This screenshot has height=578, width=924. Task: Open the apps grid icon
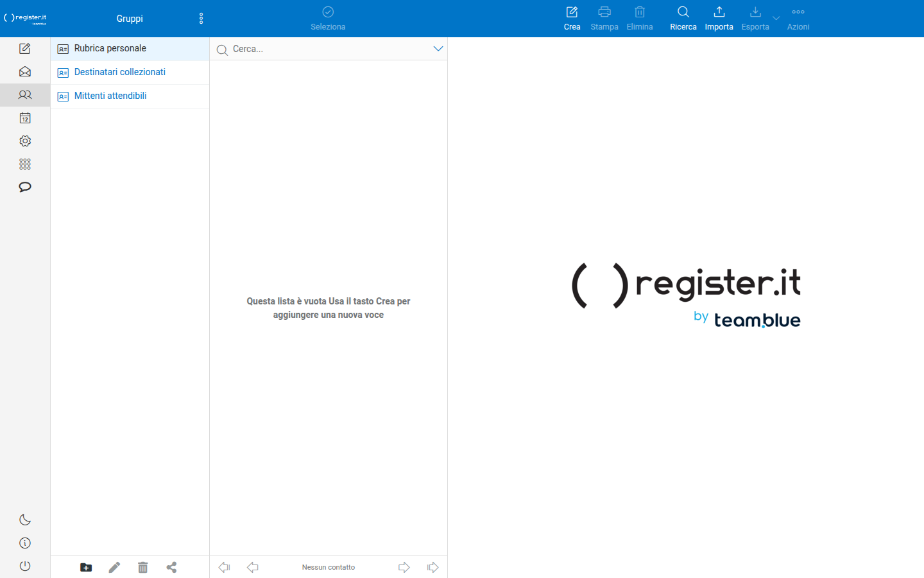point(25,164)
